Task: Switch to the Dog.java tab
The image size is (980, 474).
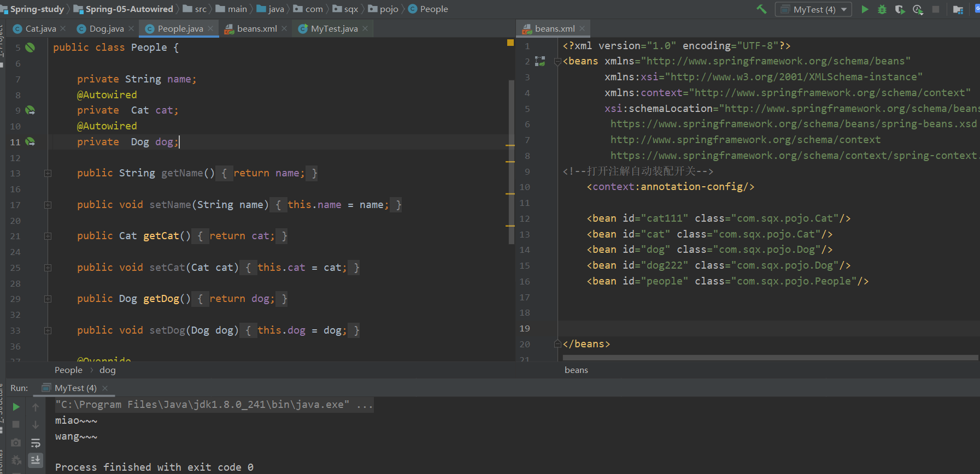Action: 107,29
